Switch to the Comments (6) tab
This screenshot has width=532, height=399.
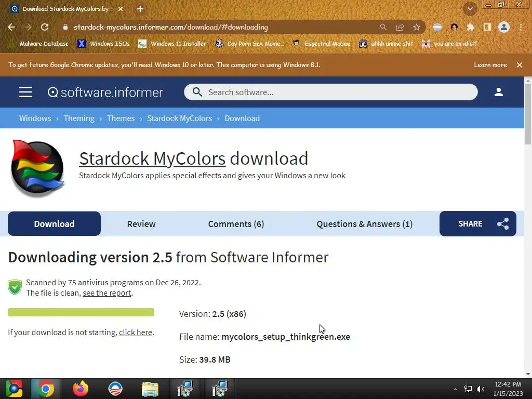pos(236,224)
